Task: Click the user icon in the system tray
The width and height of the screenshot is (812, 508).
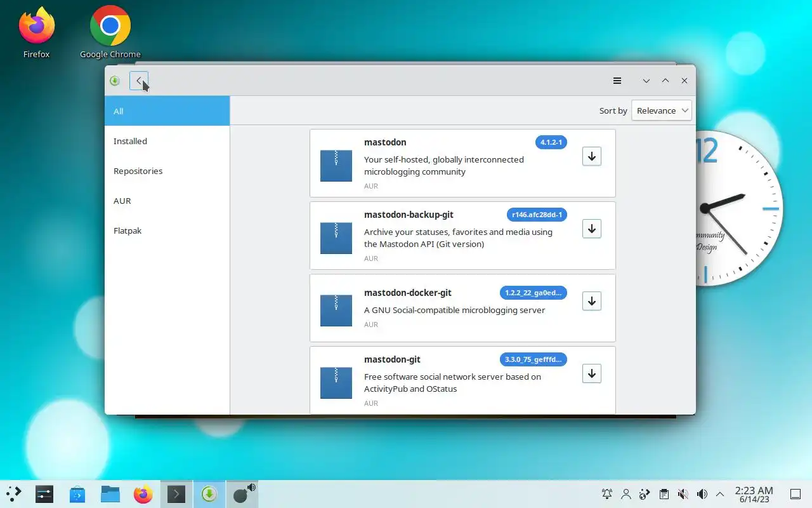Action: click(x=626, y=494)
